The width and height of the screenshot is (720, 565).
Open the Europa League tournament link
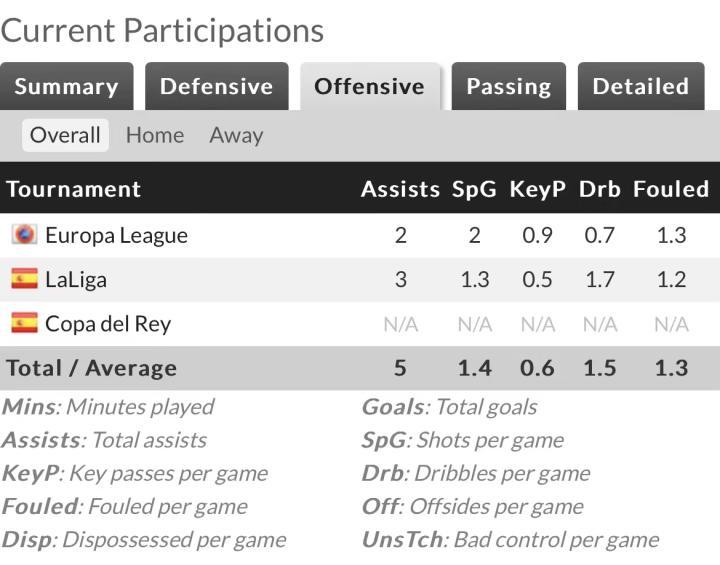click(116, 235)
